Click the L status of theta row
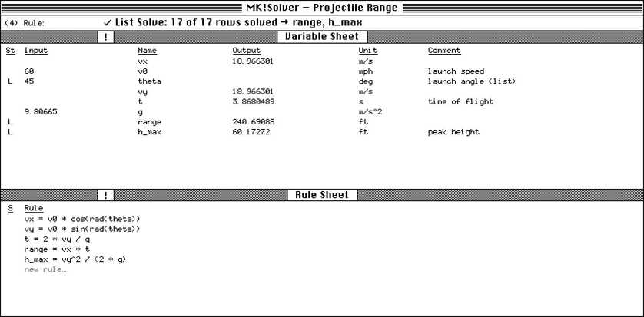 [x=10, y=81]
